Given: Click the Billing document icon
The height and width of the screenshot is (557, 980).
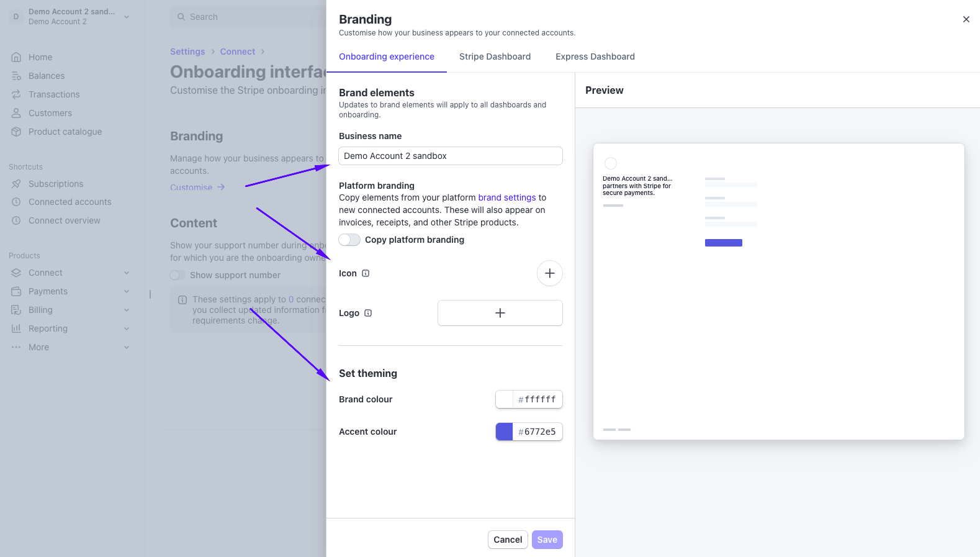Looking at the screenshot, I should [16, 310].
